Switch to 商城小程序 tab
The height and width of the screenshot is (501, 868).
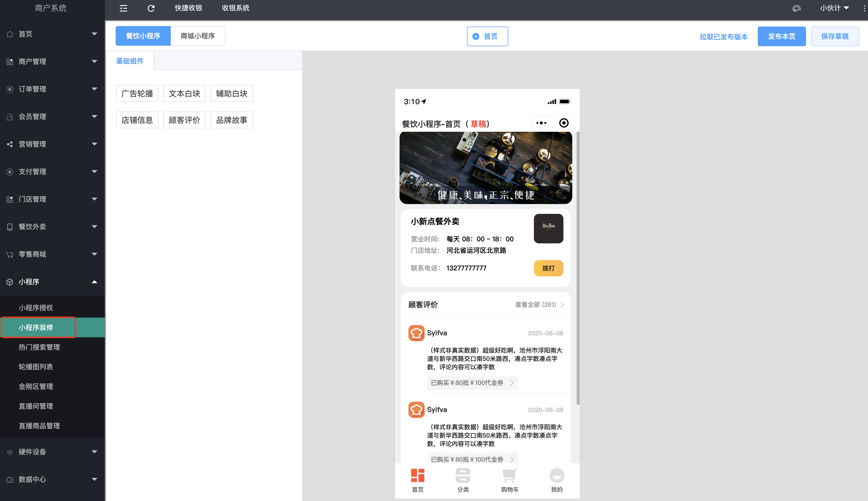198,36
